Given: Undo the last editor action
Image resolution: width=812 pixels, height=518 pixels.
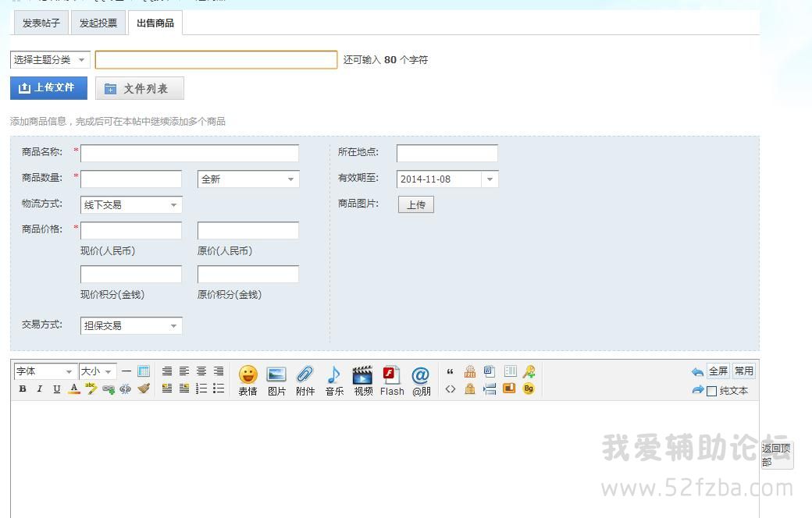Looking at the screenshot, I should pyautogui.click(x=697, y=371).
